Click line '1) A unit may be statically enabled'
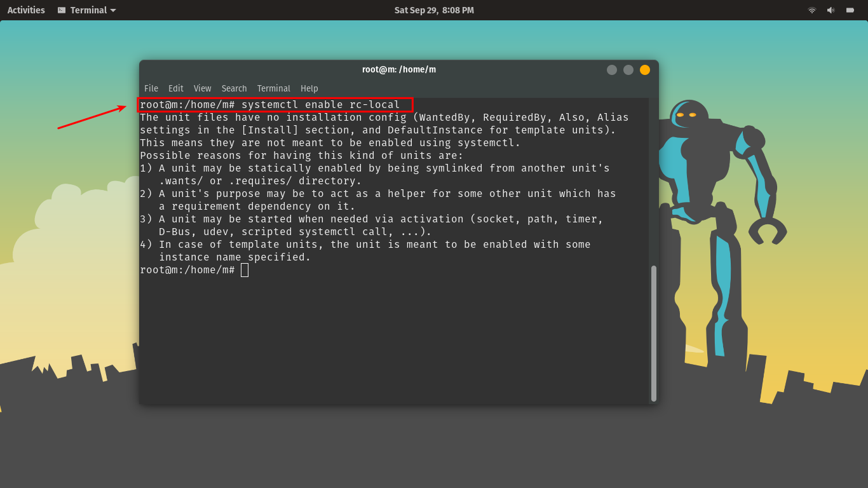This screenshot has height=488, width=868. pos(375,168)
